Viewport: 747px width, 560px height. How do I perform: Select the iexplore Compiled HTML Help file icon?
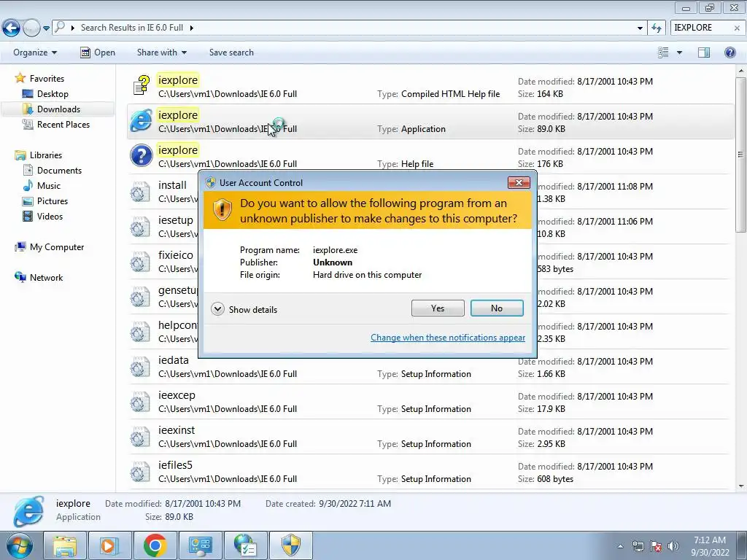(x=141, y=86)
